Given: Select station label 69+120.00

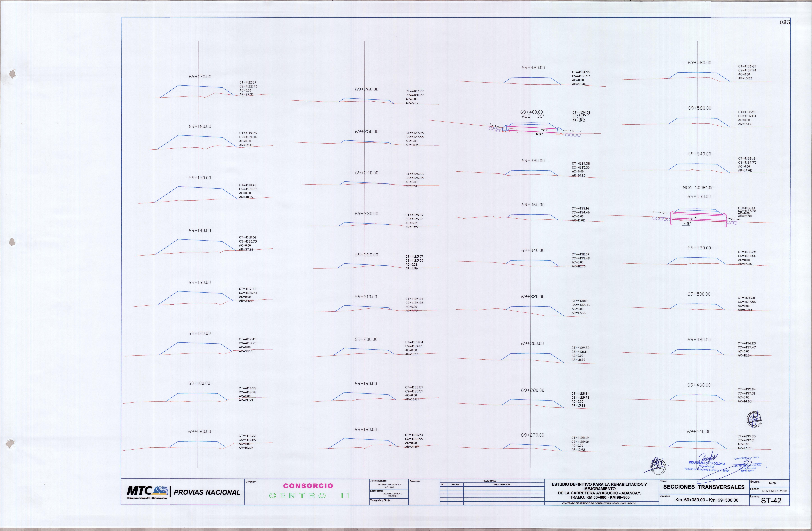Looking at the screenshot, I should coord(200,334).
